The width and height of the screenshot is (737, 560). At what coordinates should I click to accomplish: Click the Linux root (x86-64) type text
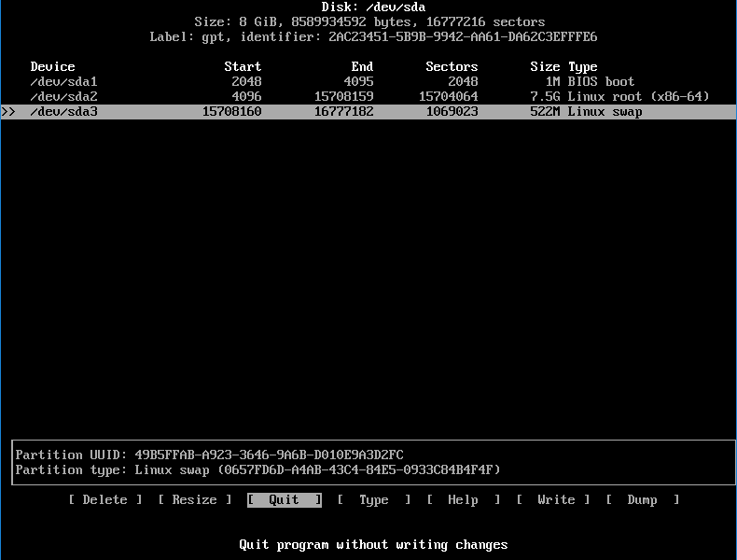point(638,96)
